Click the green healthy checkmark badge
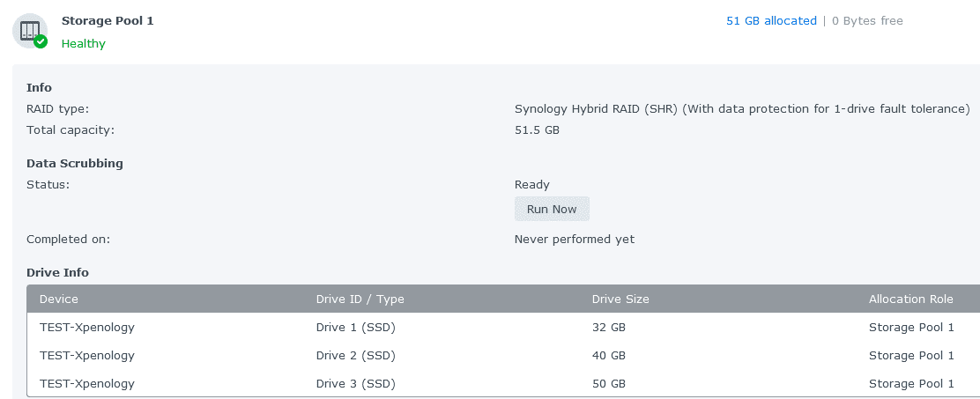 41,41
